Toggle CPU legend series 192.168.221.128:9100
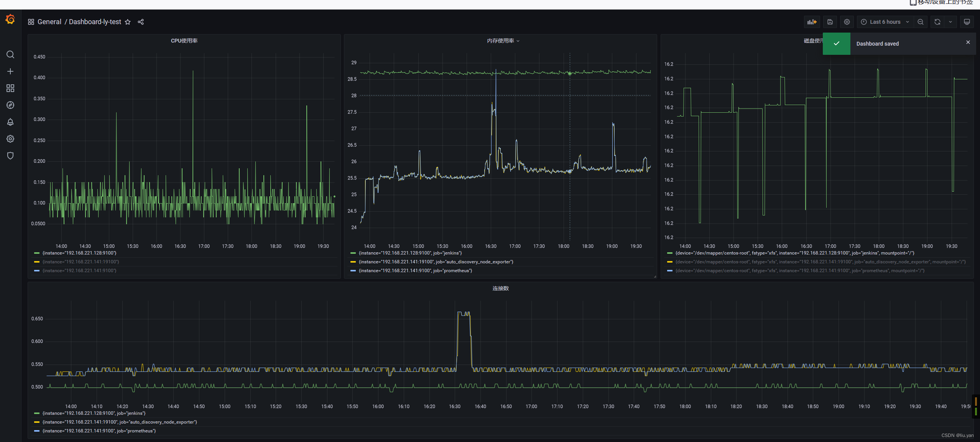The image size is (980, 442). 79,253
